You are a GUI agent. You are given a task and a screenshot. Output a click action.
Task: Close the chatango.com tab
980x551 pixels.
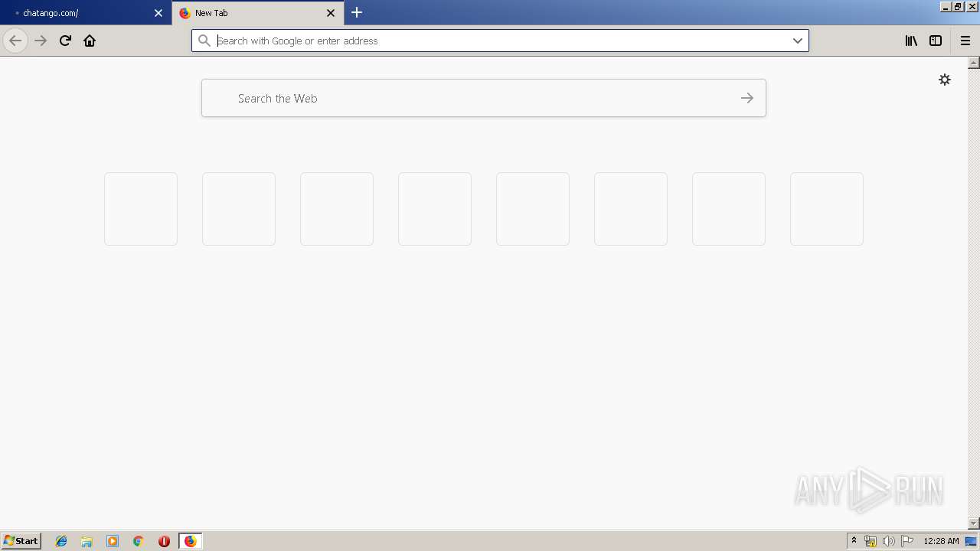158,13
